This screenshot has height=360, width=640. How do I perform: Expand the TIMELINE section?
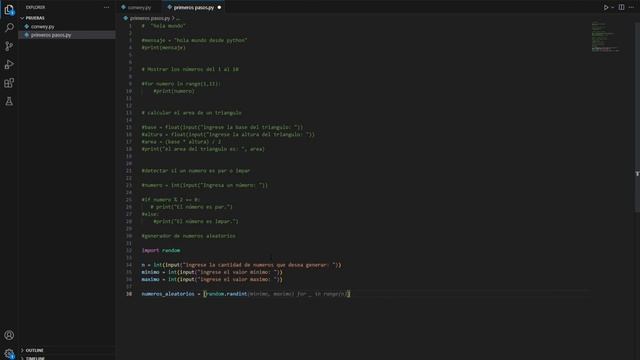pos(35,358)
